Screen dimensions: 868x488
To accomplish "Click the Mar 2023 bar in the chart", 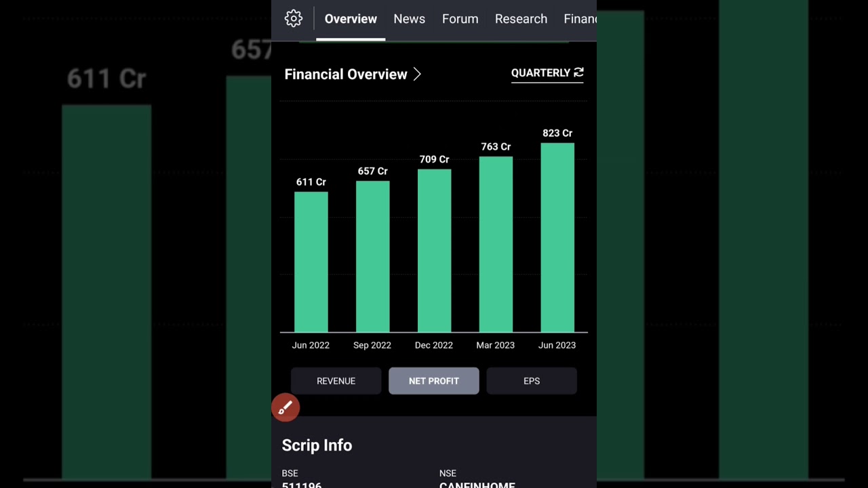I will (496, 245).
